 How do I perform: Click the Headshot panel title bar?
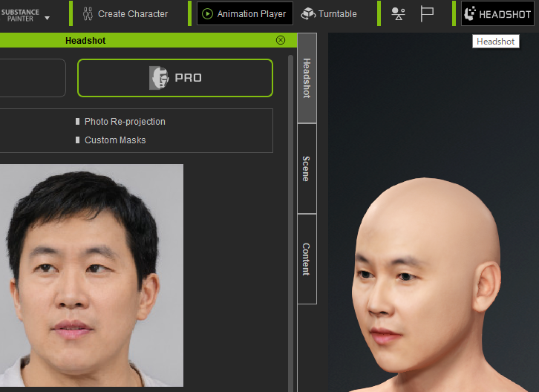[x=148, y=40]
